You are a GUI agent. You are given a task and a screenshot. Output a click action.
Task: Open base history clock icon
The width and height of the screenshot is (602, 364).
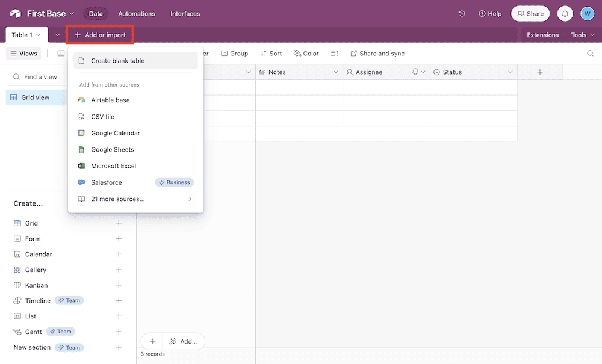pos(462,13)
